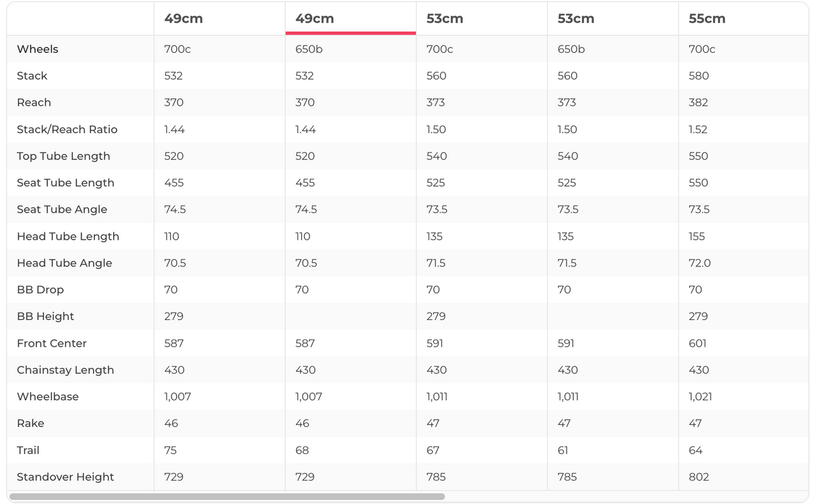Select the Seat Tube Length row label
The width and height of the screenshot is (813, 504).
point(66,183)
